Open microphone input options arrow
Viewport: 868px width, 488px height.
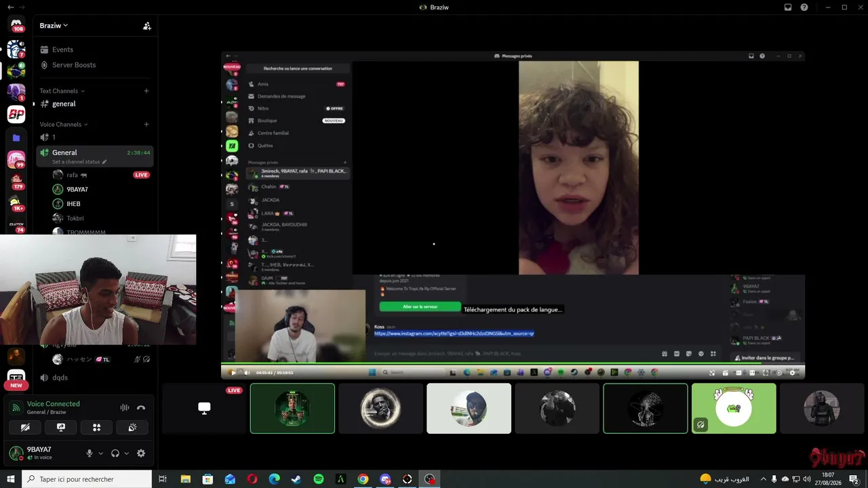point(101,453)
